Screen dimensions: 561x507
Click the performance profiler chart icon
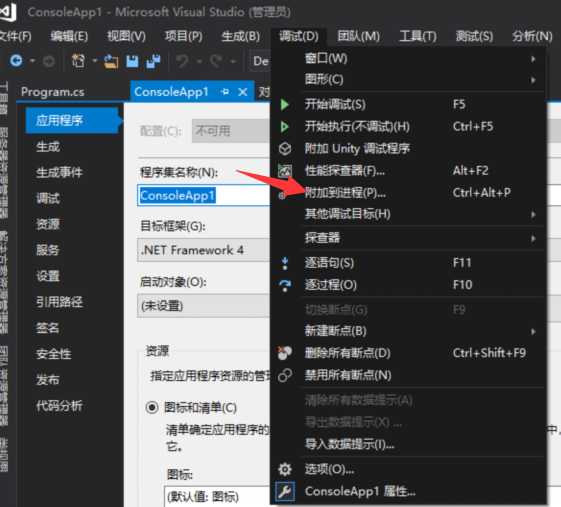point(285,171)
